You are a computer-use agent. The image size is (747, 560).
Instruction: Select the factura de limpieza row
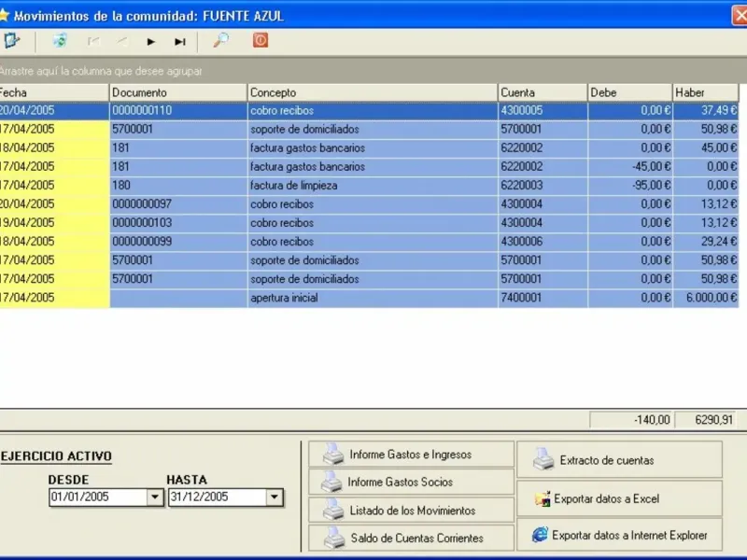(x=372, y=186)
